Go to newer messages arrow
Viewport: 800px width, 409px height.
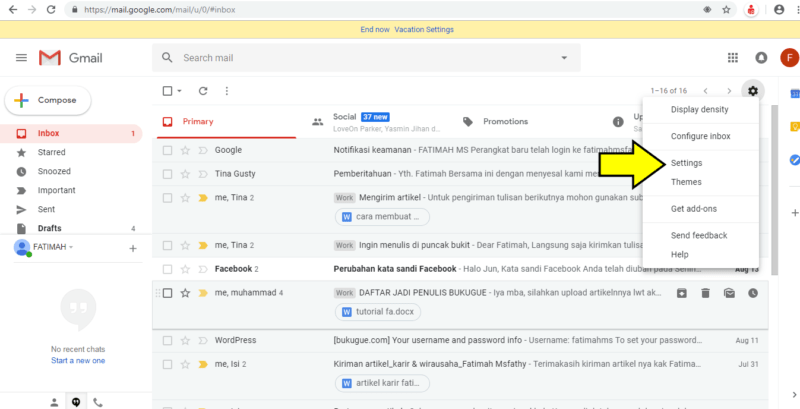click(706, 91)
